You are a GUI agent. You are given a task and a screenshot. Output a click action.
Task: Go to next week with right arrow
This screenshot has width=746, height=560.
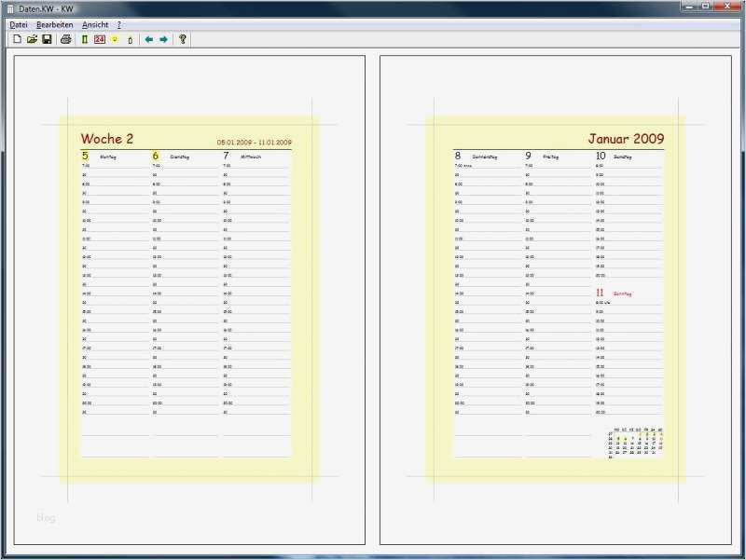[x=164, y=39]
